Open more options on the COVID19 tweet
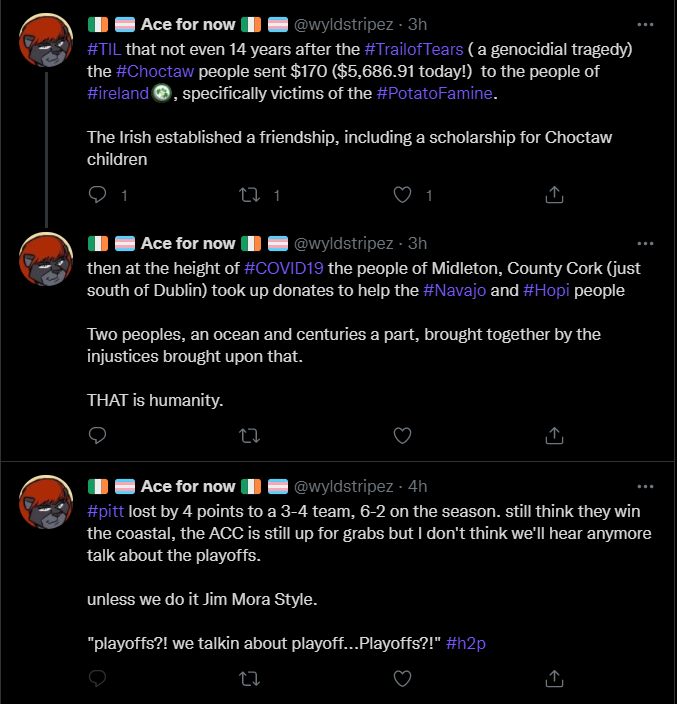The width and height of the screenshot is (677, 704). click(645, 243)
